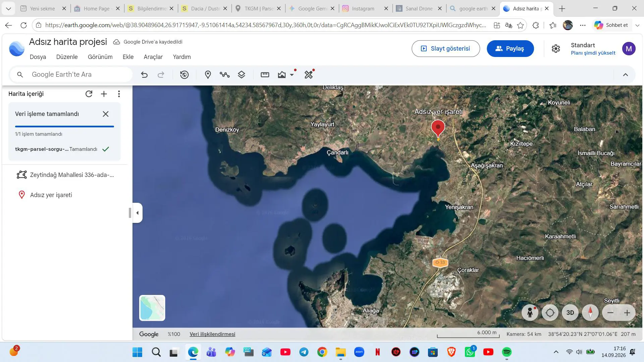Bookmark this page with the star icon
Screen dimensions: 644x362
tap(520, 25)
